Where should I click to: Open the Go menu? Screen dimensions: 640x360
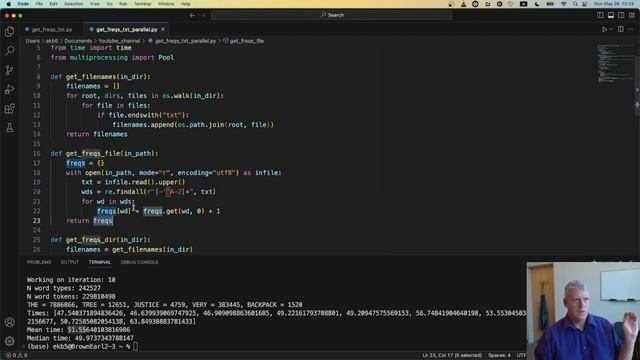[109, 4]
